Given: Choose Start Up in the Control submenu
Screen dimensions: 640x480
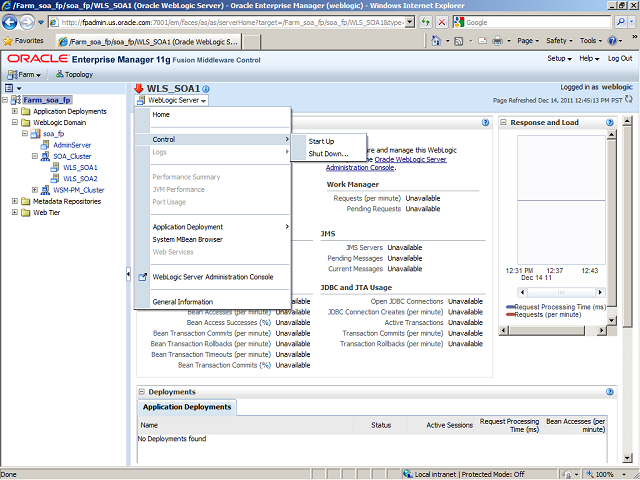Looking at the screenshot, I should pos(321,141).
